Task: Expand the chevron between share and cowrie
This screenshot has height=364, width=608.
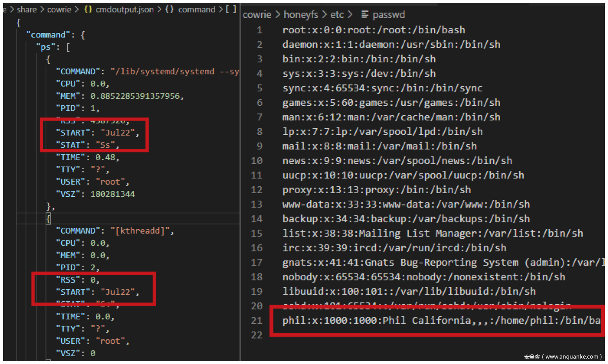Action: [42, 10]
